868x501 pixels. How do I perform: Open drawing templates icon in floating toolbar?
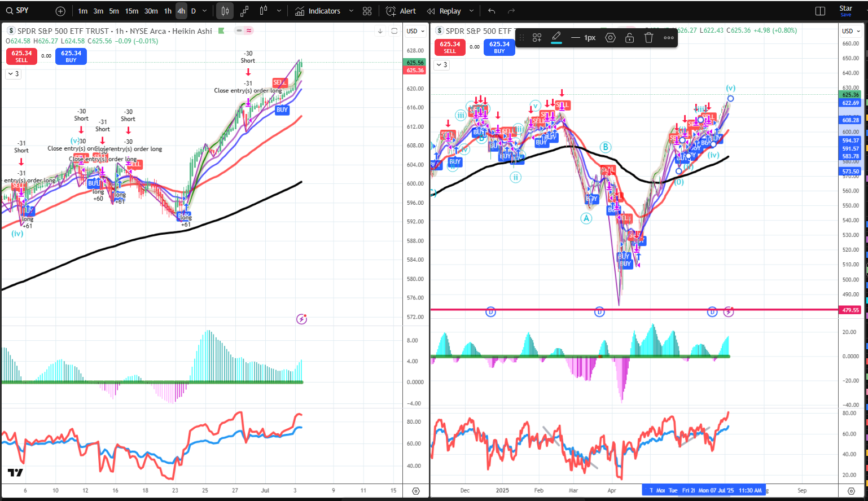(x=537, y=38)
